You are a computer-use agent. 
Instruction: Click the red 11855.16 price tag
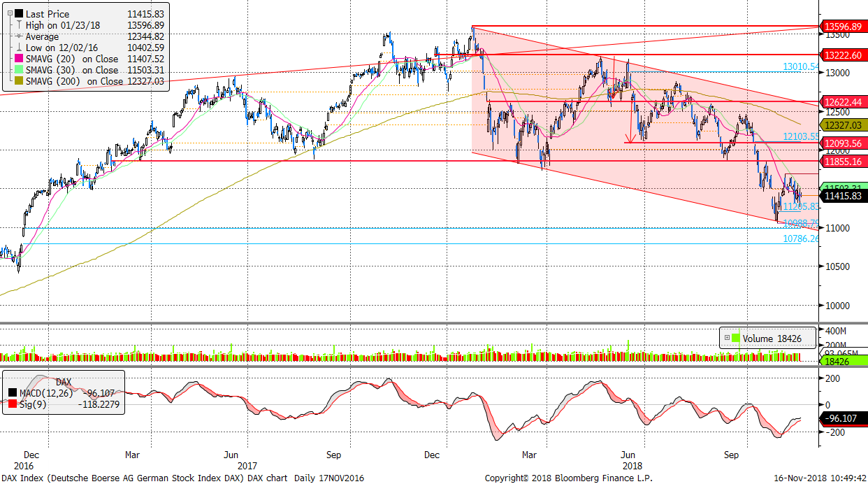pos(844,162)
